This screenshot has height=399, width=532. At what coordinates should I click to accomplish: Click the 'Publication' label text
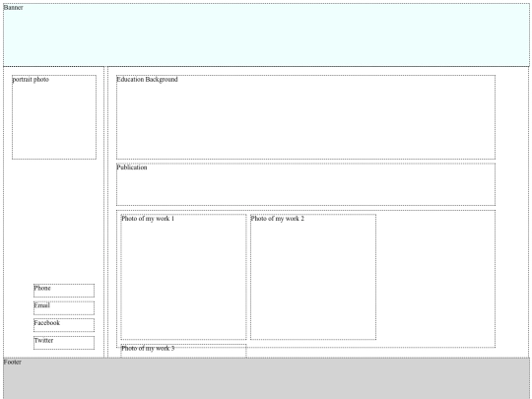click(132, 167)
